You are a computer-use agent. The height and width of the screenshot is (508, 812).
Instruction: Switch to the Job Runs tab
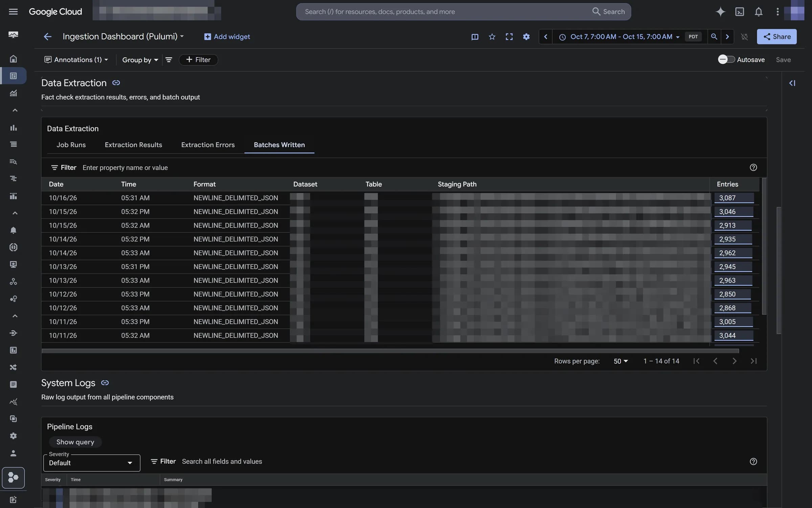pos(71,145)
